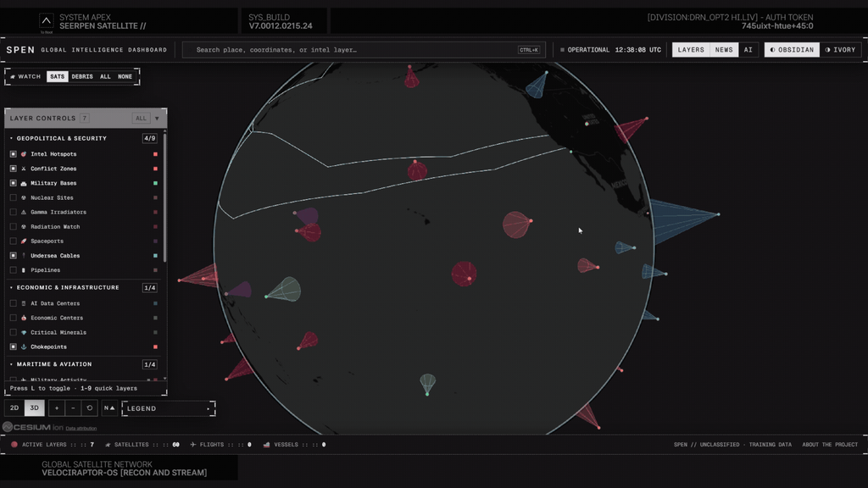The height and width of the screenshot is (488, 868).
Task: Zoom out with the minus button
Action: (x=73, y=408)
